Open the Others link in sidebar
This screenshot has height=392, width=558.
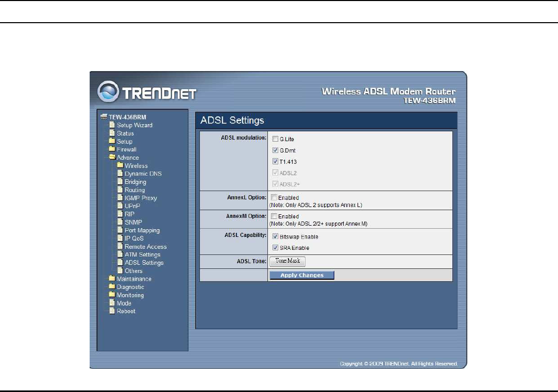133,271
